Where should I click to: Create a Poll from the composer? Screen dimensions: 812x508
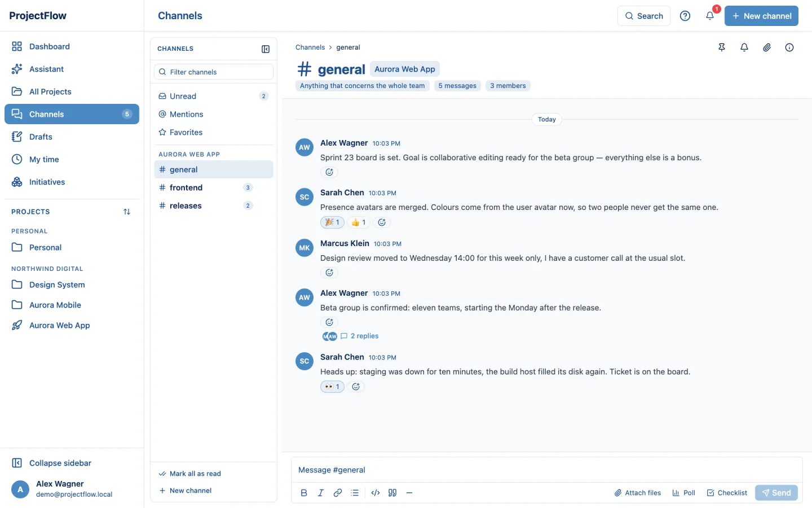[x=683, y=493]
